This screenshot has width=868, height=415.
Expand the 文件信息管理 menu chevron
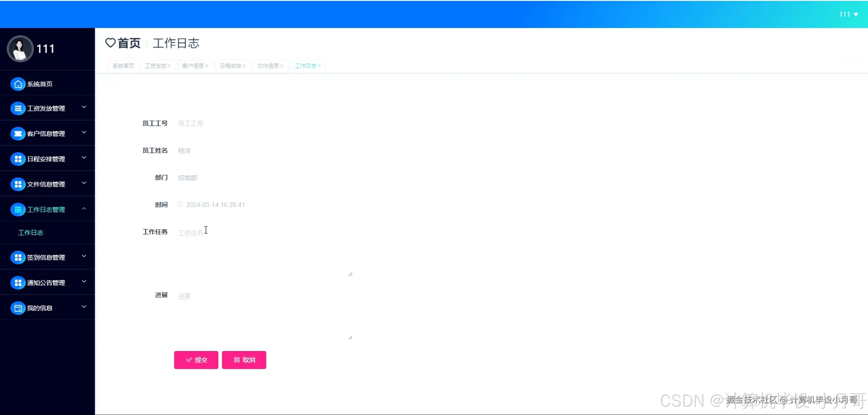[x=84, y=183]
